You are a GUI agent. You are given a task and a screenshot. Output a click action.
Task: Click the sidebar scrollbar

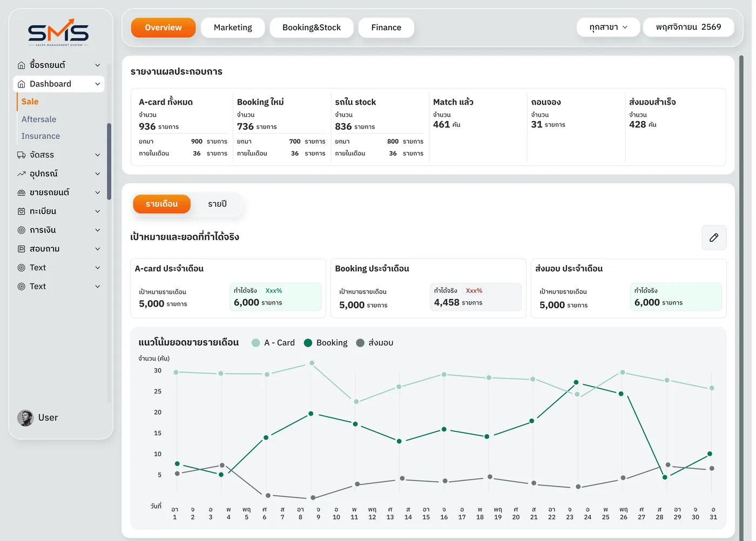[109, 162]
